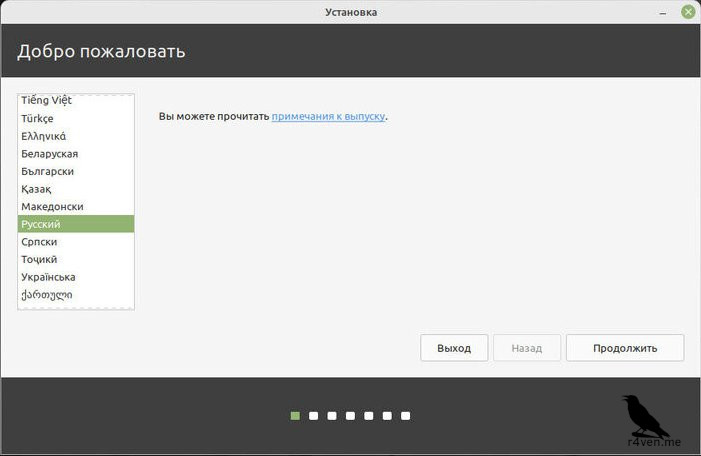Open the примечания к выпуску link
Image resolution: width=701 pixels, height=456 pixels.
[x=328, y=117]
